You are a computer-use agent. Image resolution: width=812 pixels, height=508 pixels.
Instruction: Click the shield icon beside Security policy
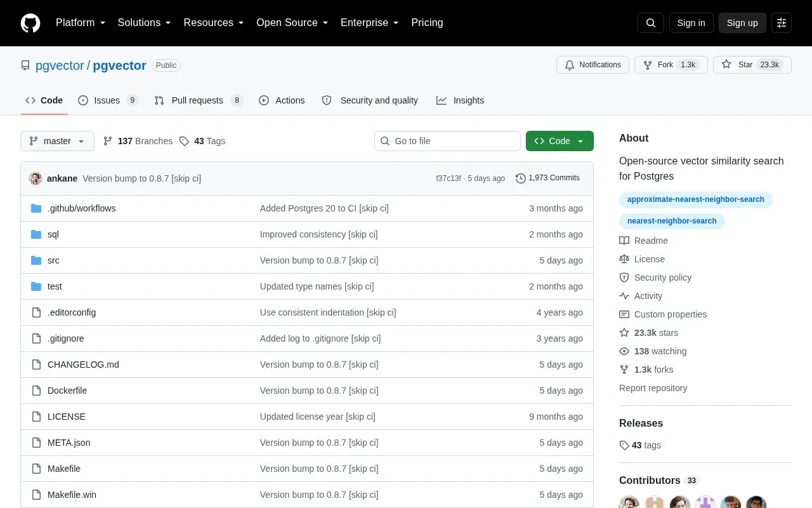[624, 277]
